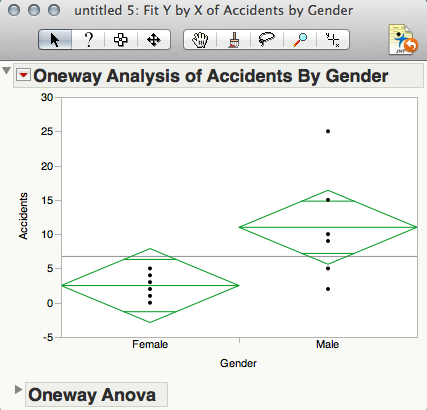
Task: Click the Male data point at 25 accidents
Action: (328, 131)
